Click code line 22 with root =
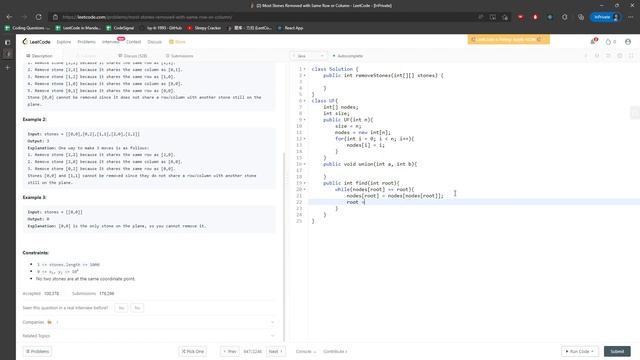This screenshot has width=640, height=360. 473,202
